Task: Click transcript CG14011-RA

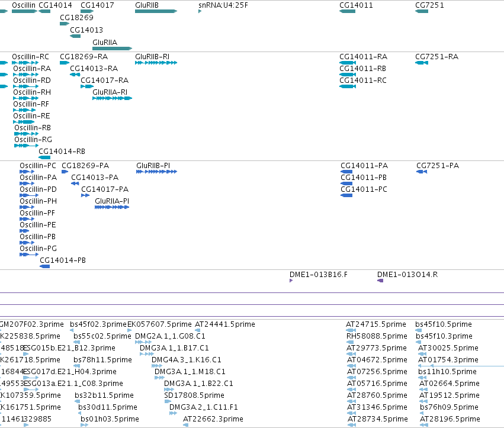Action: [363, 57]
